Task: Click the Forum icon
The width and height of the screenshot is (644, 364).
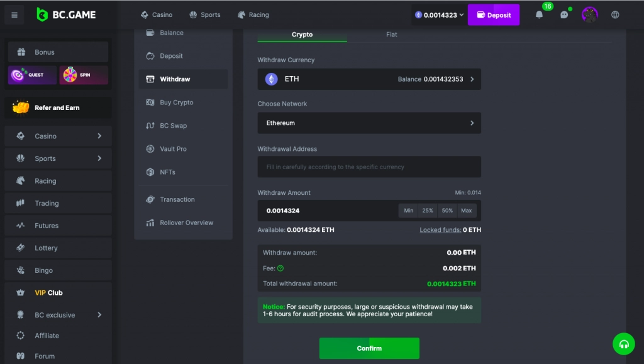Action: pos(21,356)
